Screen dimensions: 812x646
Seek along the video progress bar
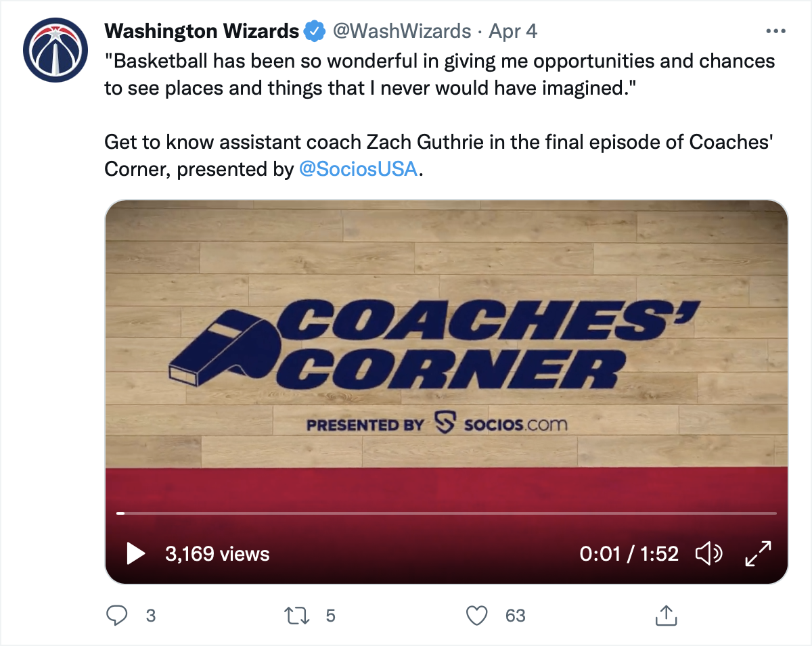[447, 513]
